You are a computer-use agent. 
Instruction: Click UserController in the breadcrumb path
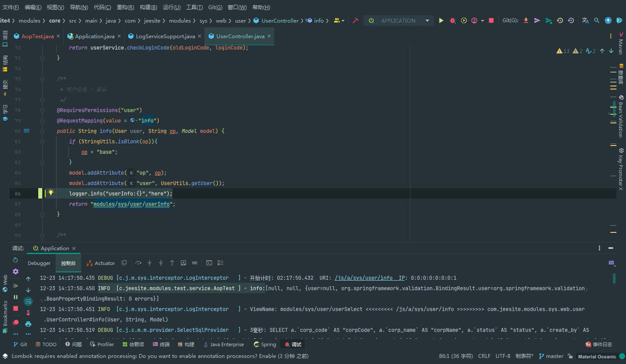coord(276,20)
